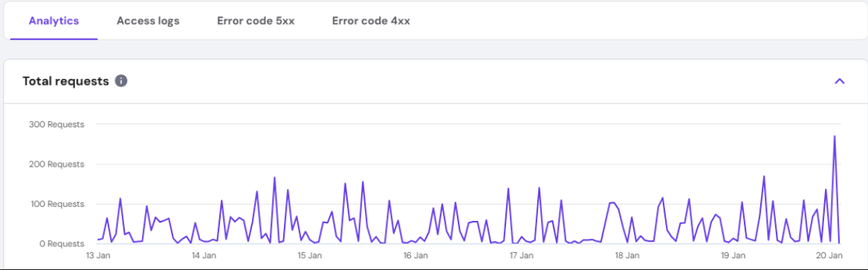Click the highest chart peak near 20 Jan
868x270 pixels.
835,136
